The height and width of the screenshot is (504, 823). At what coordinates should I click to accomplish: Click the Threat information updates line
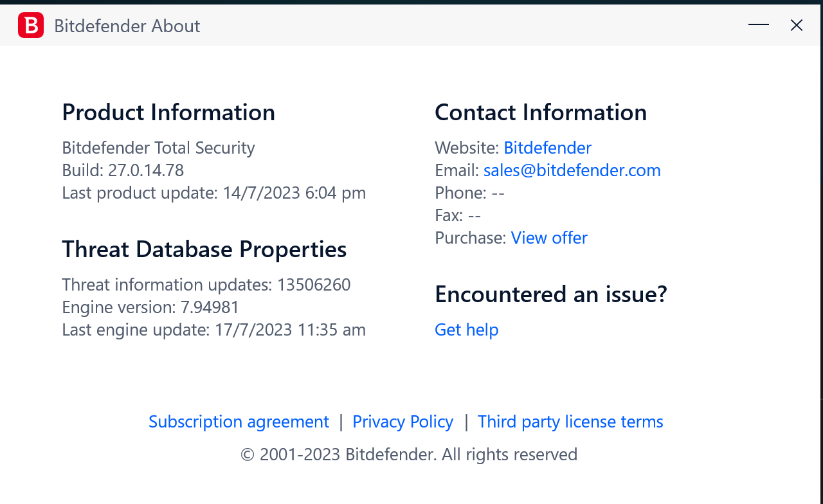pos(206,285)
